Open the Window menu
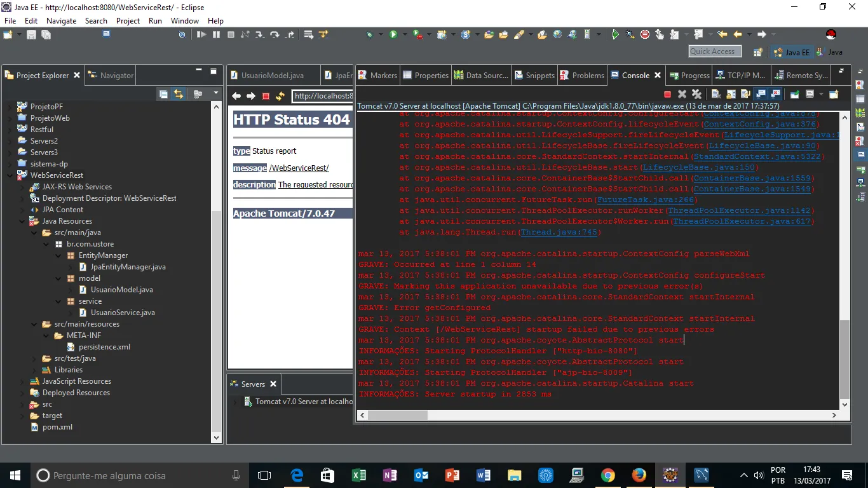Image resolution: width=868 pixels, height=488 pixels. (x=184, y=20)
